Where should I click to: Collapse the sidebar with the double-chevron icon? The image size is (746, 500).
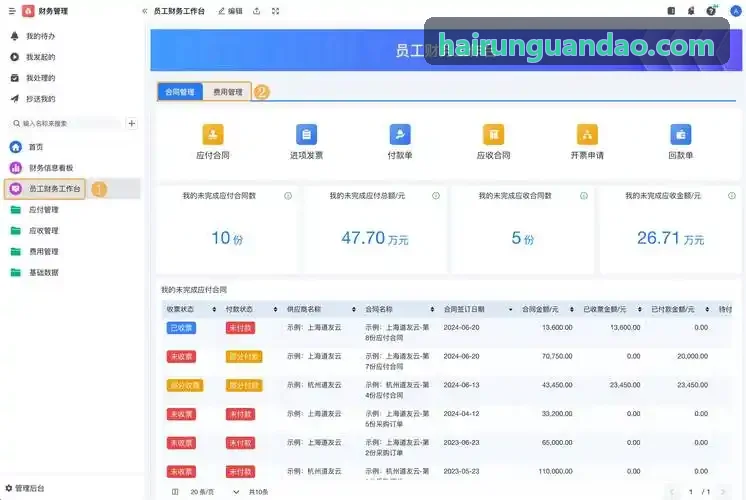coord(145,11)
